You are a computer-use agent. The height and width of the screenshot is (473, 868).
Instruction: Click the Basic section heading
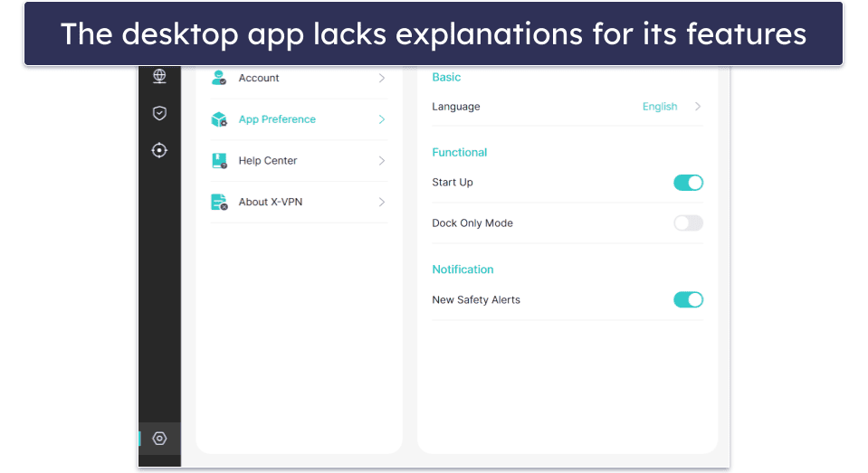click(x=446, y=77)
